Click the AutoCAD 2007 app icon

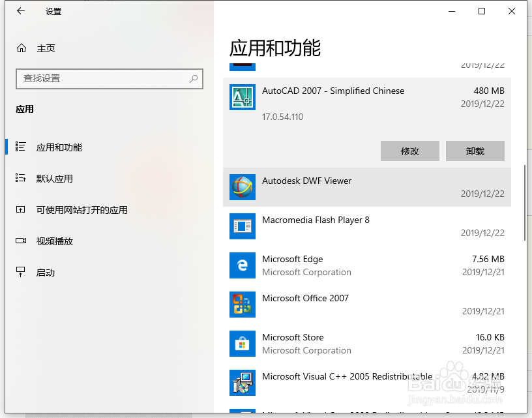pyautogui.click(x=243, y=97)
